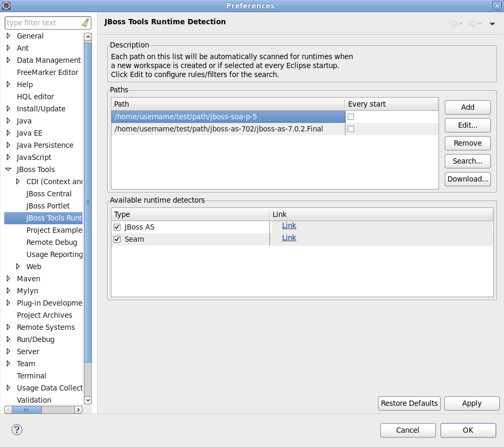Expand the General tree node
Screen dimensions: 504x447
point(8,36)
